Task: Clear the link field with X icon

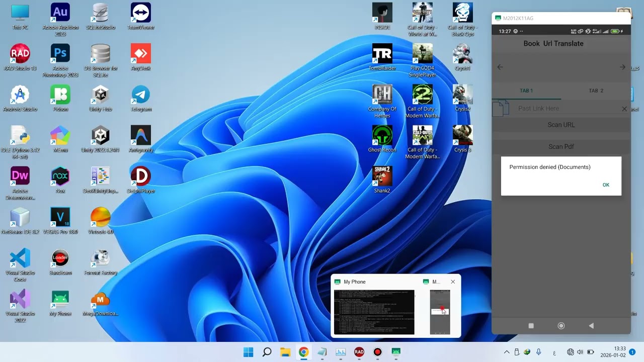Action: click(624, 109)
